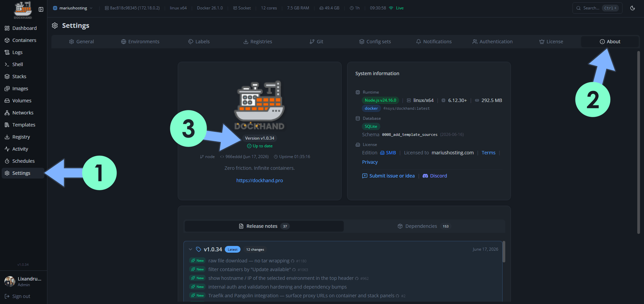Open Dashboard from the sidebar

coord(23,28)
